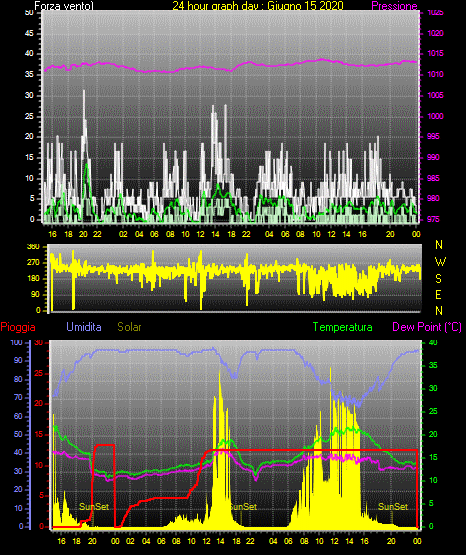The image size is (466, 555).
Task: Pick the olive "Solar" legend label
Action: point(129,327)
